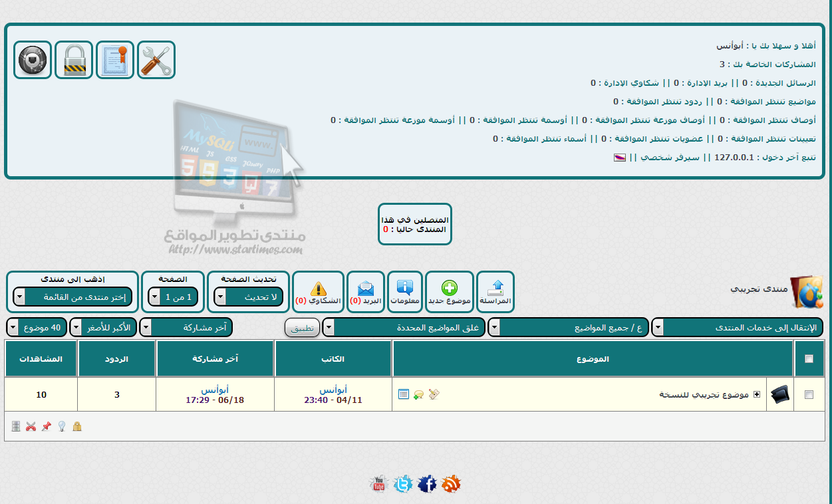
Task: Click the padlock icon in top panel
Action: click(x=74, y=60)
